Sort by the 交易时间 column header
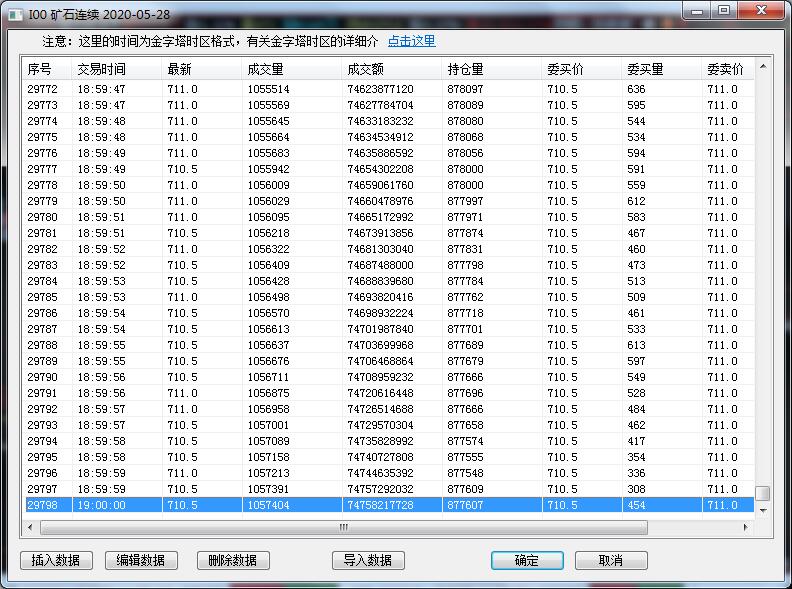Screen dimensions: 792x589 tap(117, 69)
